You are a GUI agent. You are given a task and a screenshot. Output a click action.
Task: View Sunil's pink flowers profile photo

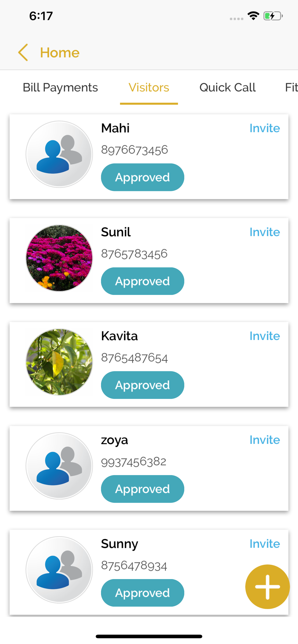(59, 258)
